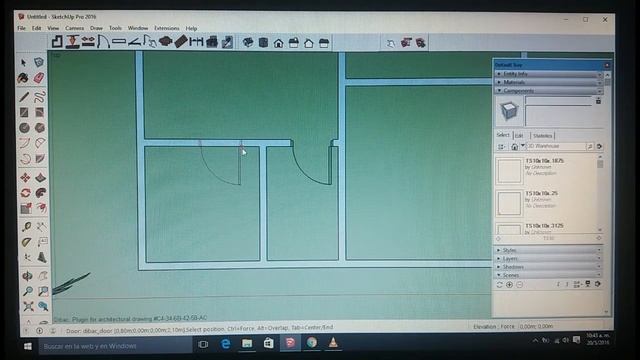Viewport: 640px width, 360px height.
Task: Activate the Move tool
Action: click(x=25, y=178)
